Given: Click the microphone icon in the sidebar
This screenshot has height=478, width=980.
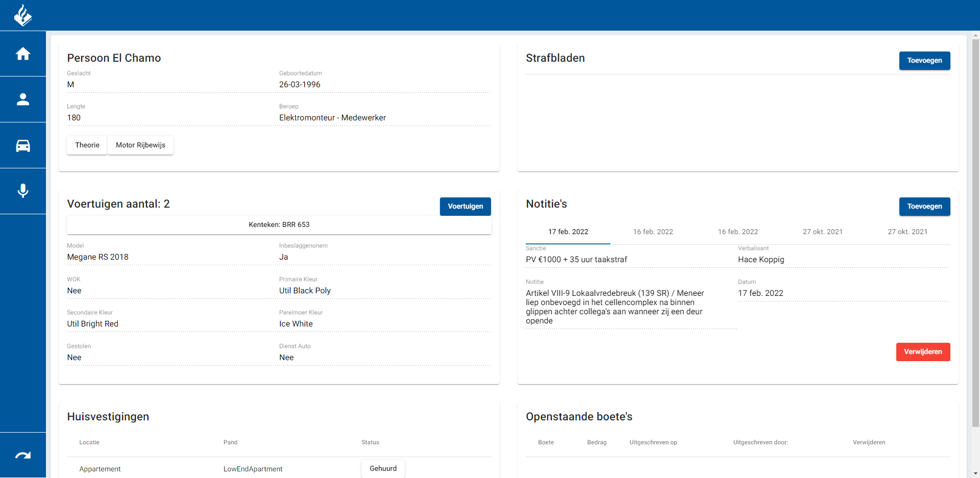Looking at the screenshot, I should [23, 191].
